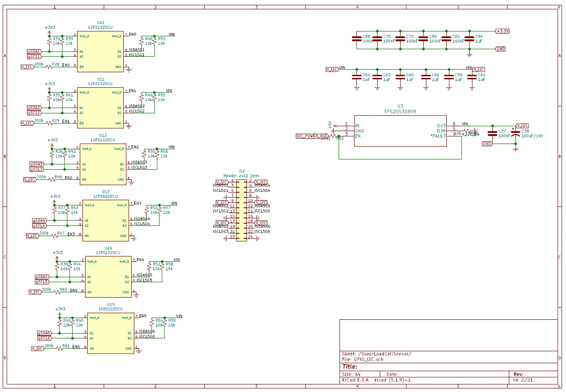
Task: Click the 'Size: A4' field
Action: click(351, 374)
